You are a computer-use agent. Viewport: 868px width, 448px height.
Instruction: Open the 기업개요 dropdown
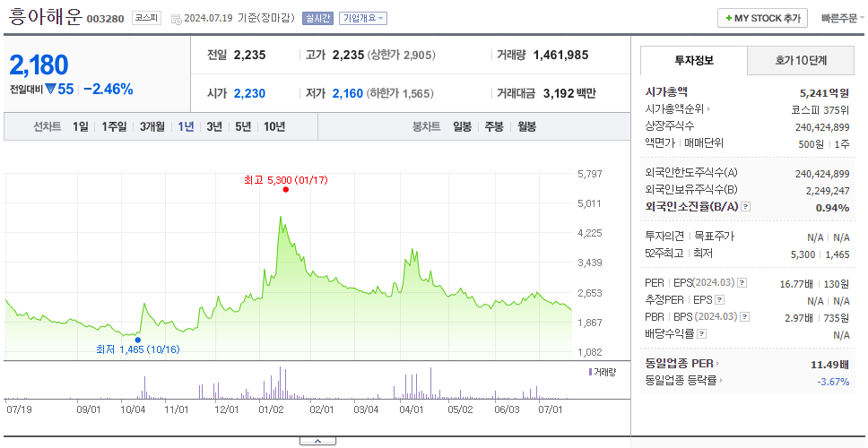[363, 18]
